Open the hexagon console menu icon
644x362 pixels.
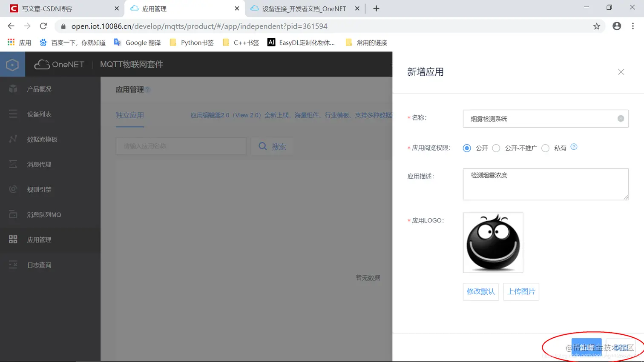click(12, 64)
